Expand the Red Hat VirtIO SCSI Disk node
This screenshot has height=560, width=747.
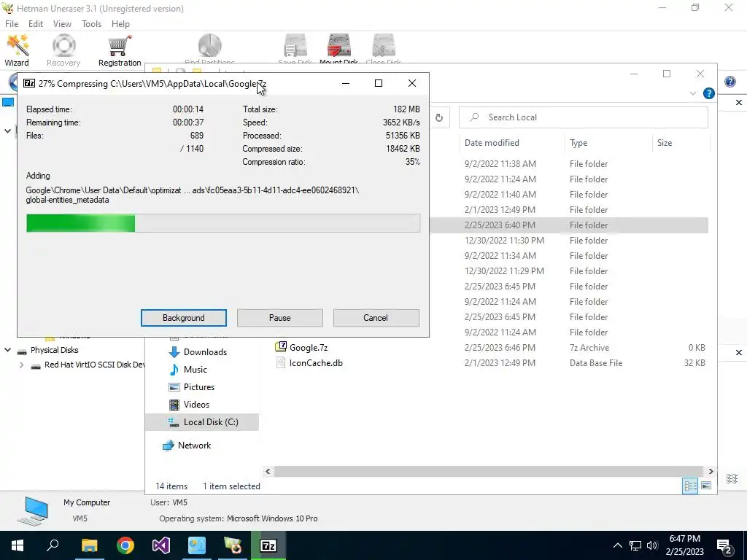click(21, 365)
